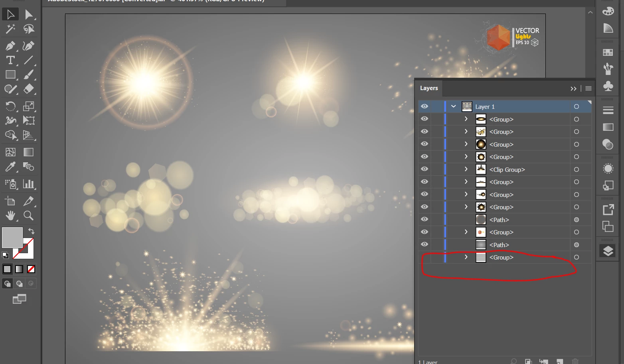Select the Selection tool (black arrow)
This screenshot has height=364, width=624.
tap(10, 14)
